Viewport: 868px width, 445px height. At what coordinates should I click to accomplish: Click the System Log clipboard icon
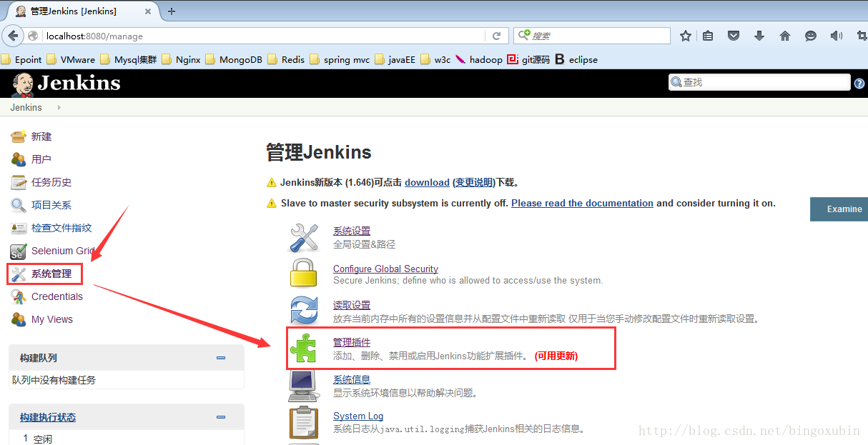tap(304, 422)
